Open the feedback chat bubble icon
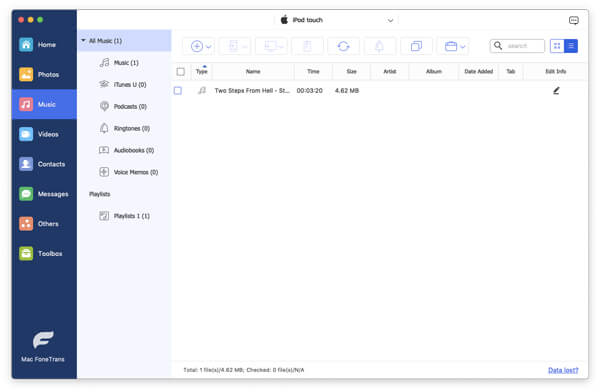This screenshot has width=600, height=392. pos(573,20)
